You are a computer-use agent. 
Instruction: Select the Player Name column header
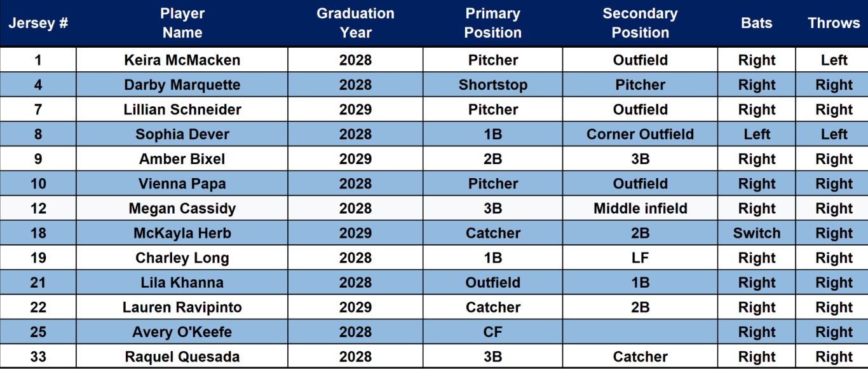[x=182, y=24]
